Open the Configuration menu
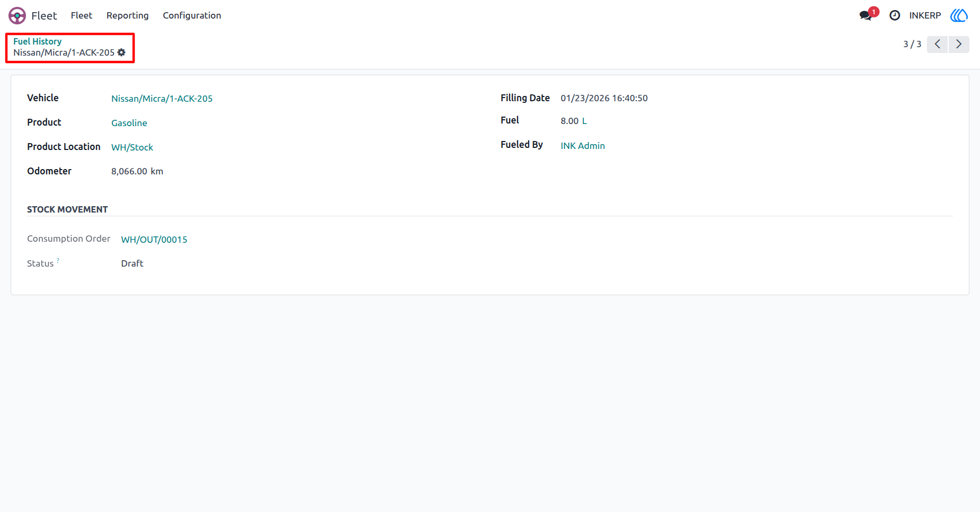Screen dimensions: 980x512 pos(192,15)
